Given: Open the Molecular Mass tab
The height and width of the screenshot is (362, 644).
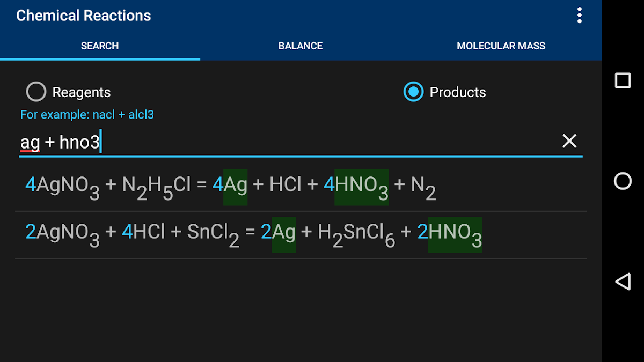Looking at the screenshot, I should (501, 46).
